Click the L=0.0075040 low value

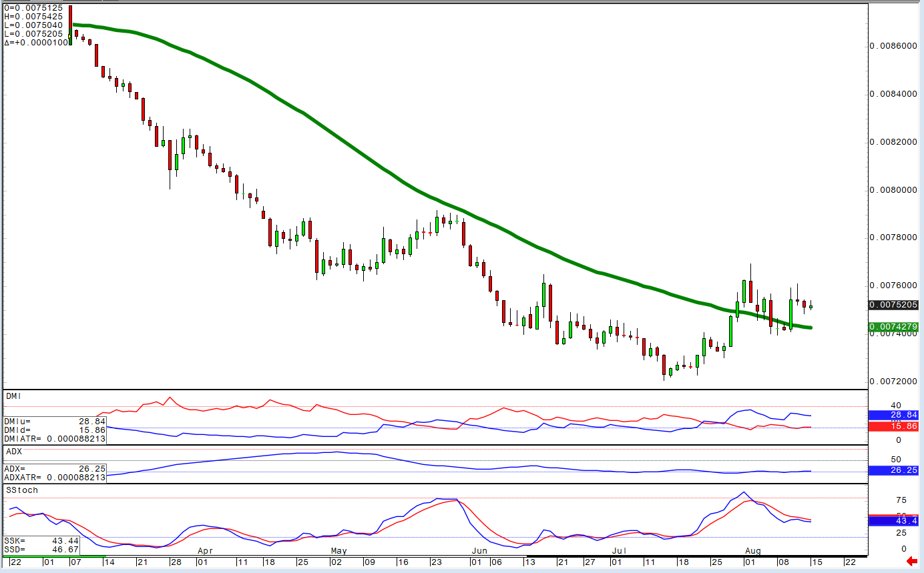pos(33,25)
